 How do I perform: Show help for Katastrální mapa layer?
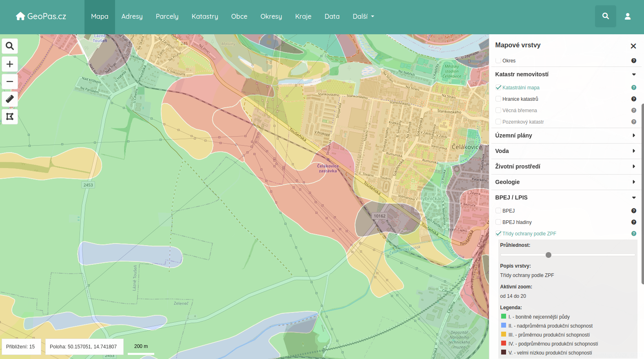point(633,88)
